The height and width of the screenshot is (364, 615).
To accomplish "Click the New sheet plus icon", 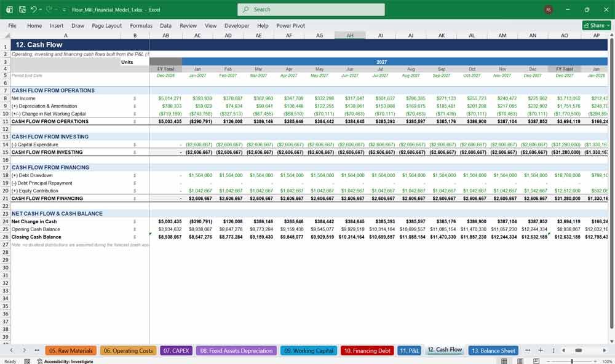I will coord(541,350).
